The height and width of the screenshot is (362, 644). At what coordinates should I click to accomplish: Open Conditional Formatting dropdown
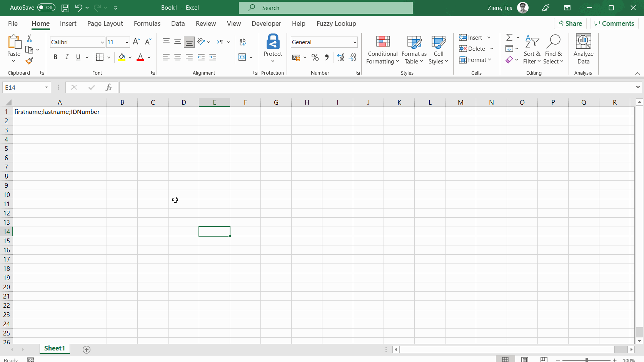point(382,49)
